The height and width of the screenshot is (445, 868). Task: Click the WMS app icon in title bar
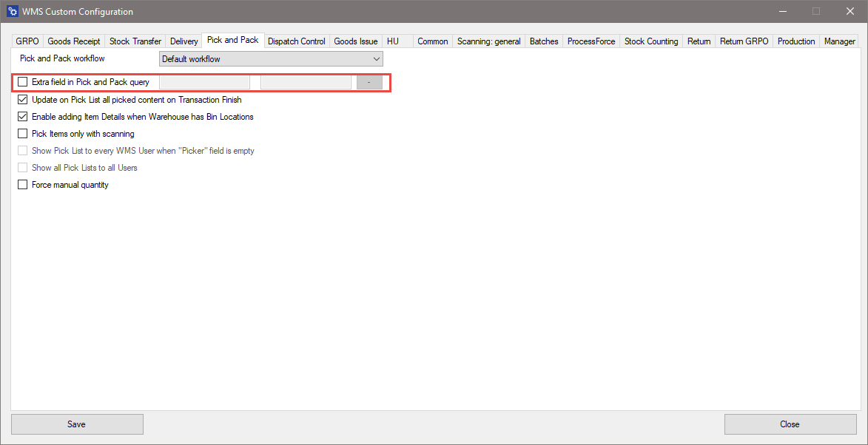[13, 11]
